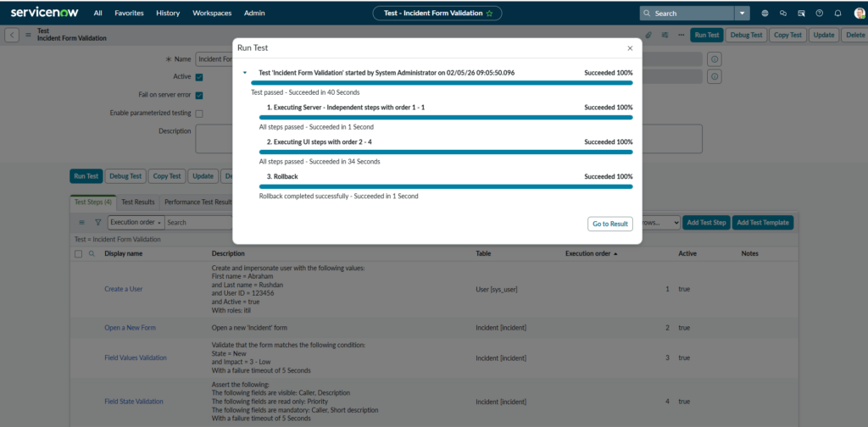Open the Execution order search dropdown
The image size is (868, 427).
coord(136,222)
